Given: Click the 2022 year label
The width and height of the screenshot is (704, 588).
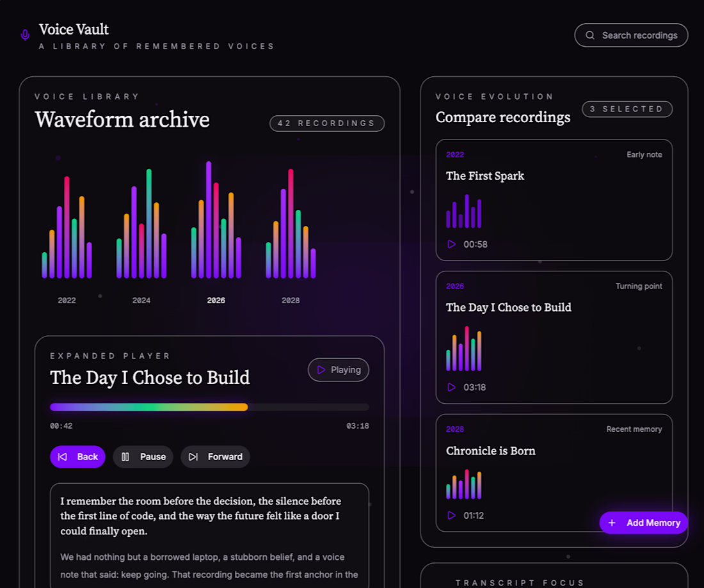Looking at the screenshot, I should 67,300.
